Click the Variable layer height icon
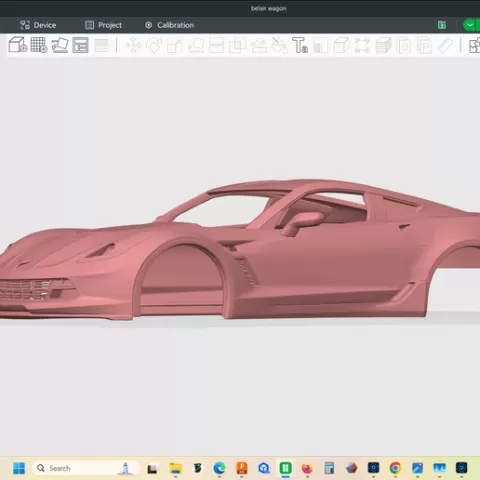This screenshot has width=480, height=480. (102, 45)
